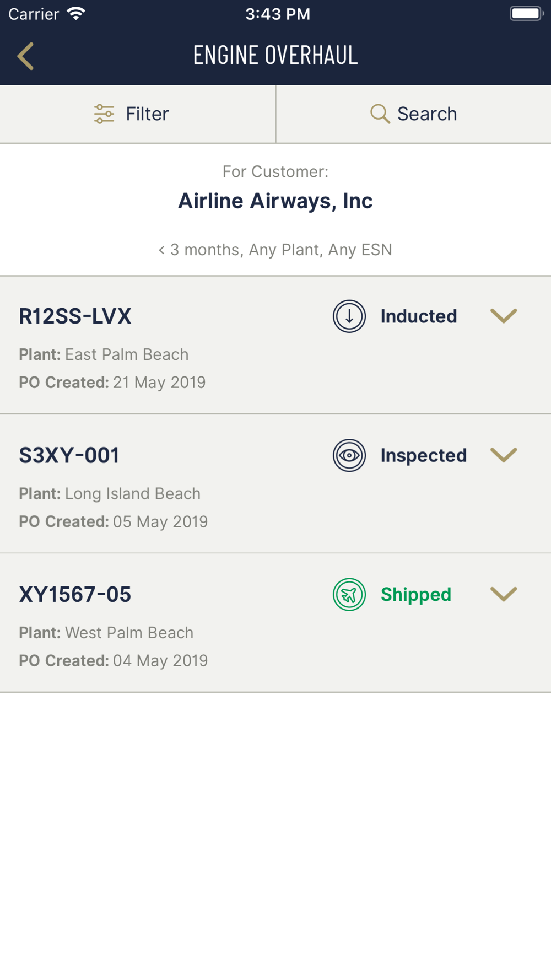Tap the Shipped status label
This screenshot has width=551, height=980.
(416, 595)
